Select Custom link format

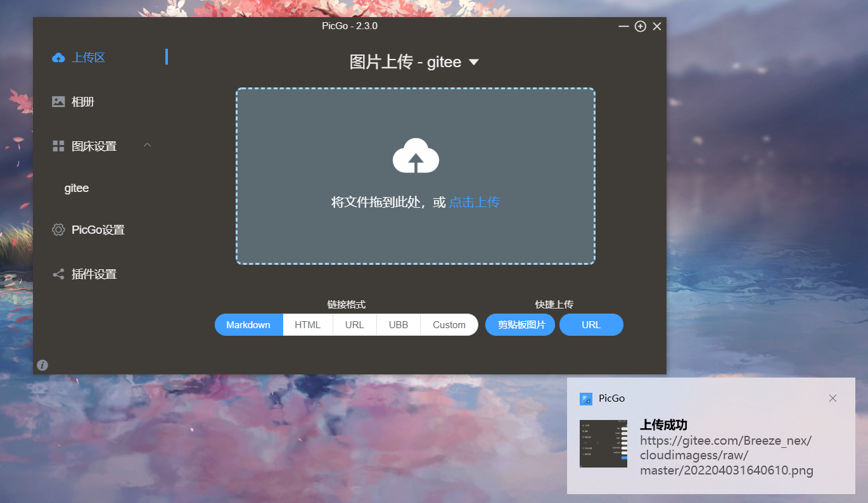pos(449,325)
